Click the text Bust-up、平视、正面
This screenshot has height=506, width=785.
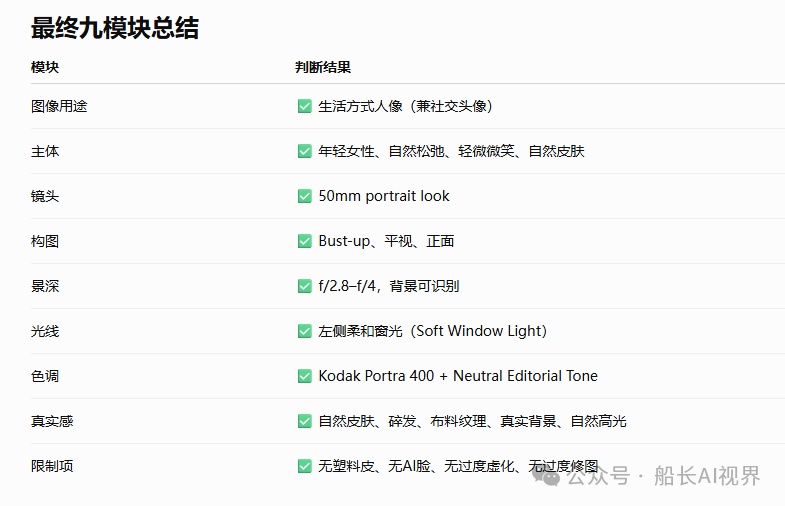(x=386, y=241)
